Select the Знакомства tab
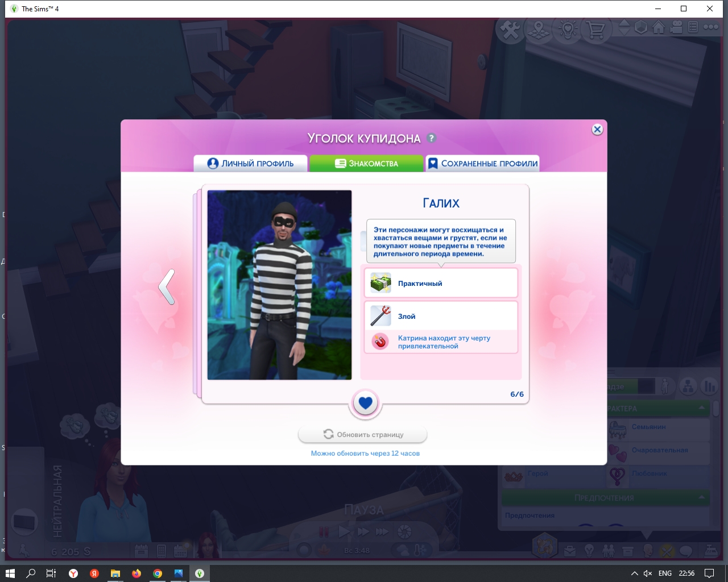Screen dimensions: 728x582 367,164
